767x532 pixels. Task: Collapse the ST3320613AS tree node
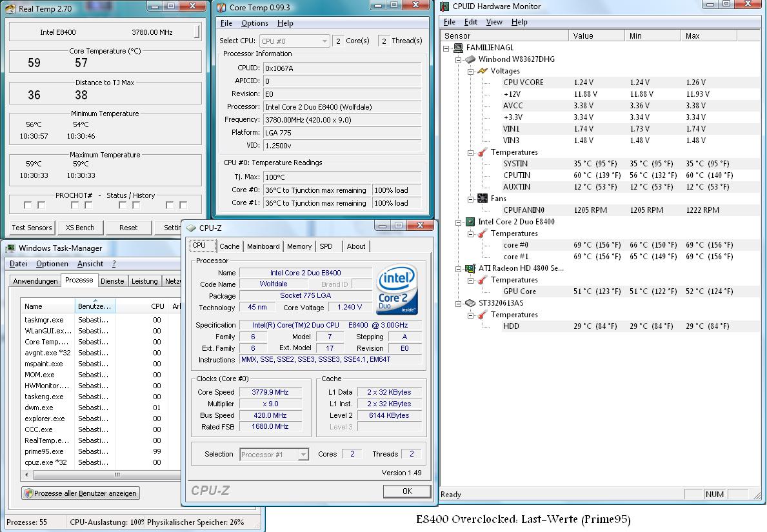[459, 304]
